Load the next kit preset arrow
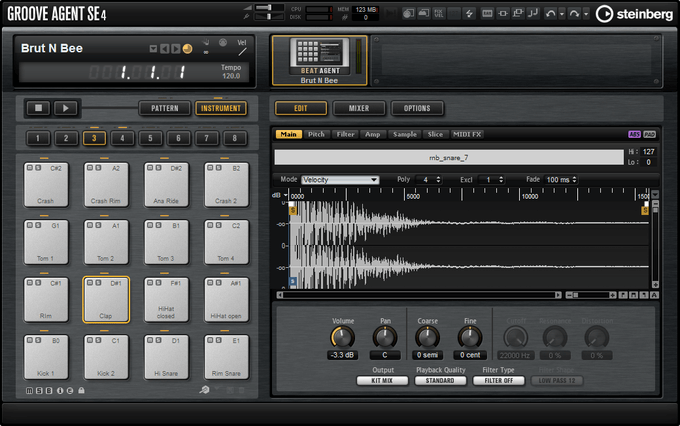This screenshot has width=680, height=426. [x=175, y=49]
